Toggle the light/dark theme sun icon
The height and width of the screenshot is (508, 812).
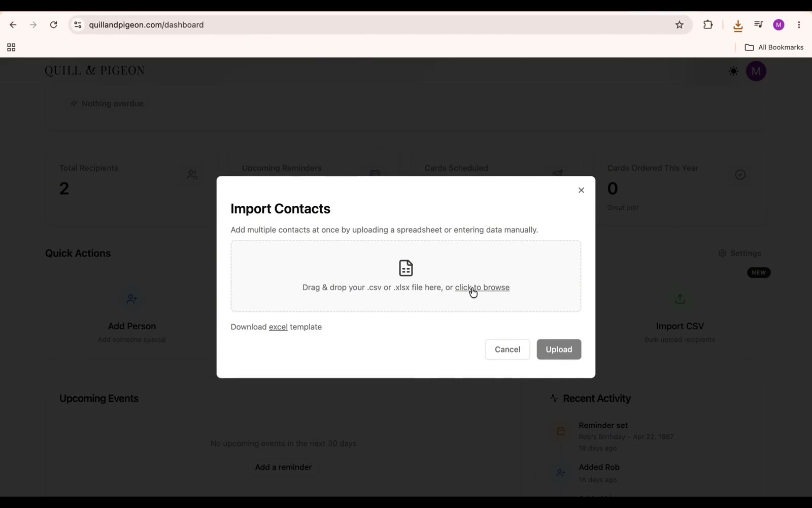733,71
